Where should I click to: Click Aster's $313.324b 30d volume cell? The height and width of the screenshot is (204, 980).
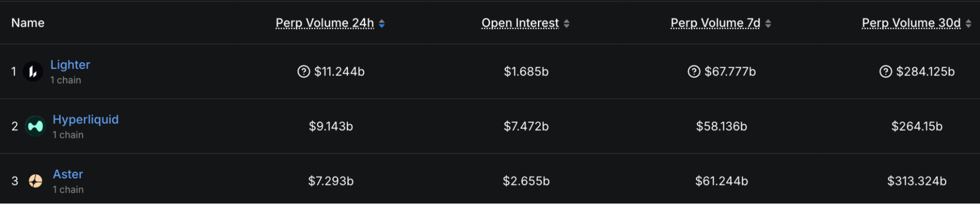[917, 181]
